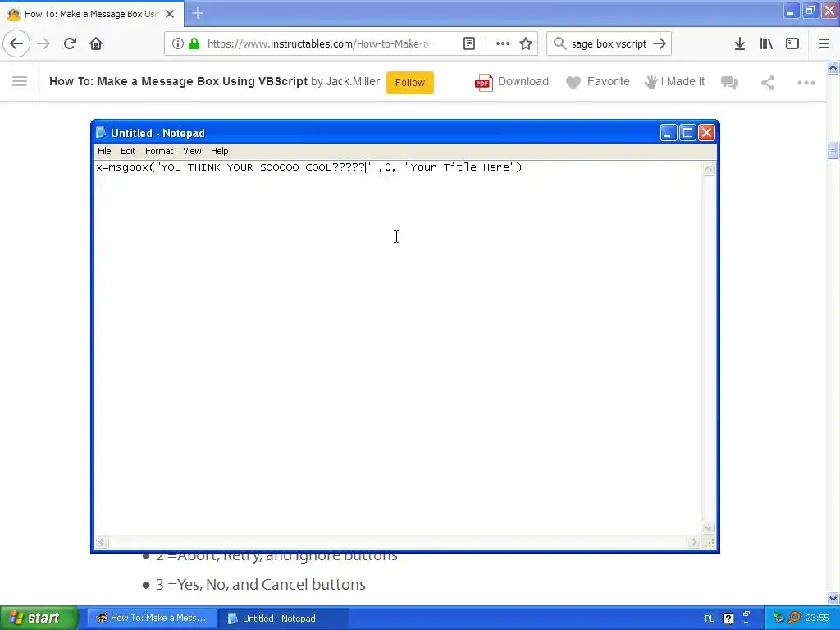
Task: Open page actions three-dot menu in the address bar
Action: tap(503, 43)
